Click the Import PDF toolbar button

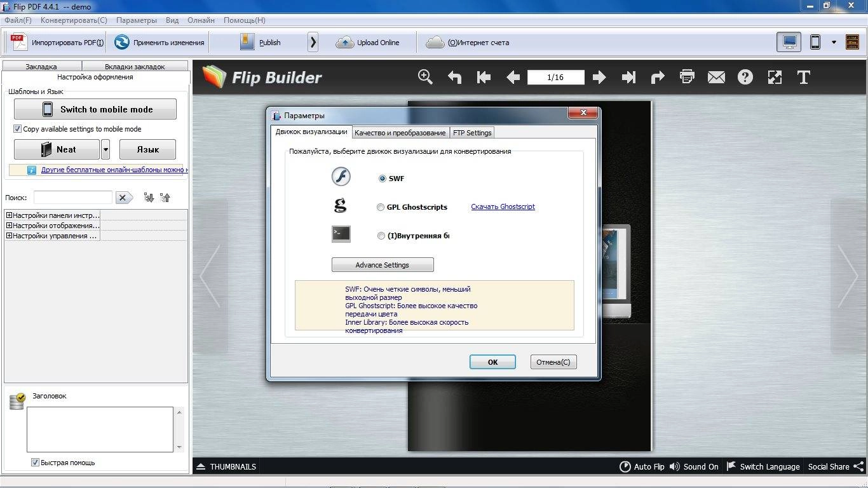[57, 43]
